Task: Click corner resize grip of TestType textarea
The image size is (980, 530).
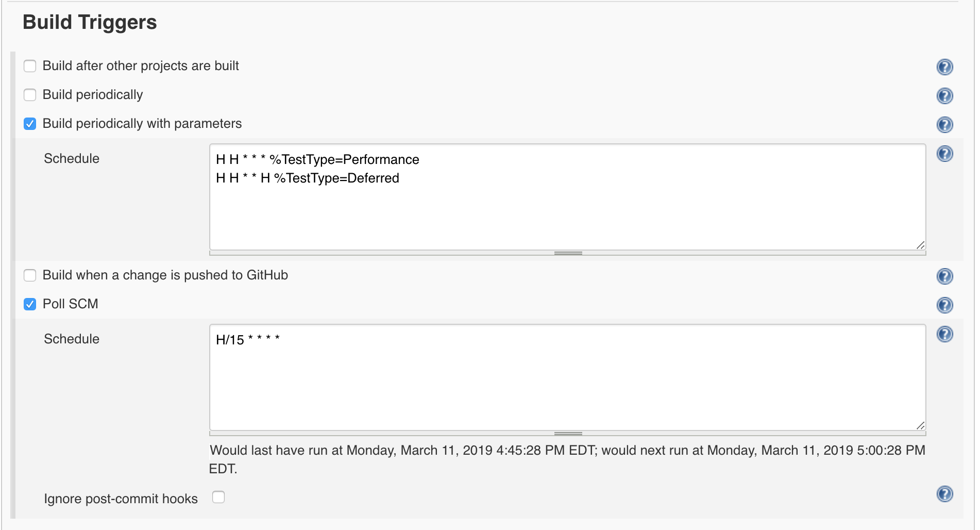Action: [x=920, y=245]
